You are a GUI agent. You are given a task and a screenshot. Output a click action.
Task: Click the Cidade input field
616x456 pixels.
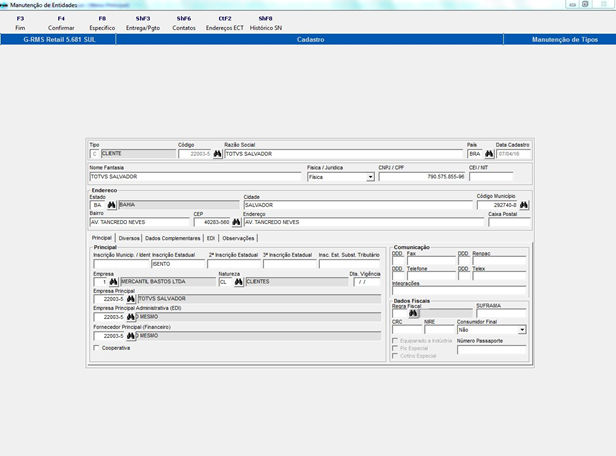(358, 205)
